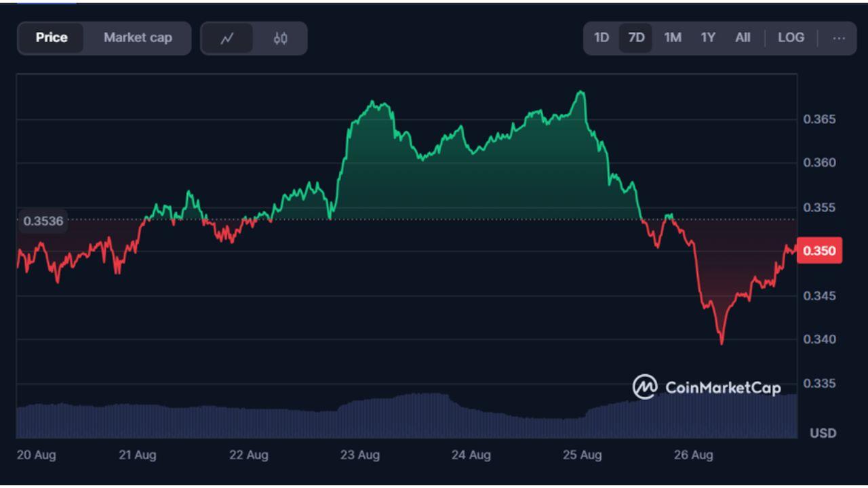Select the 21 Aug date label
The width and height of the screenshot is (868, 488).
coord(138,455)
